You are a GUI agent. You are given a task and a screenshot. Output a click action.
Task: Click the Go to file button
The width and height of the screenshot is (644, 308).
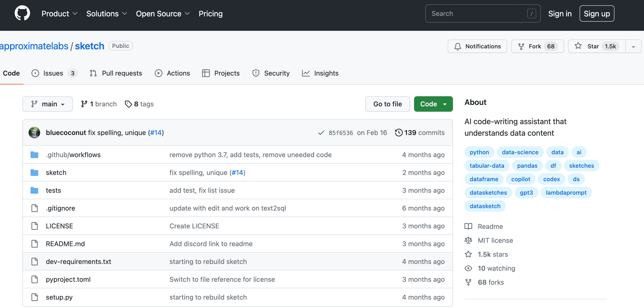click(387, 104)
